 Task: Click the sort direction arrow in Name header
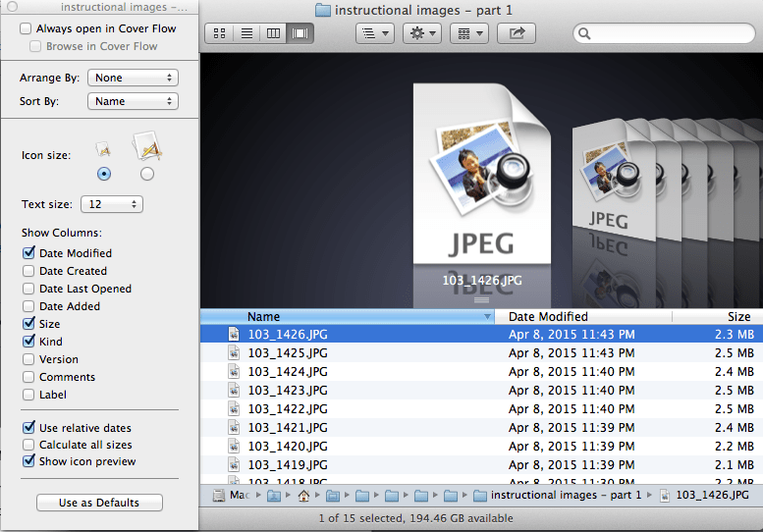(487, 317)
